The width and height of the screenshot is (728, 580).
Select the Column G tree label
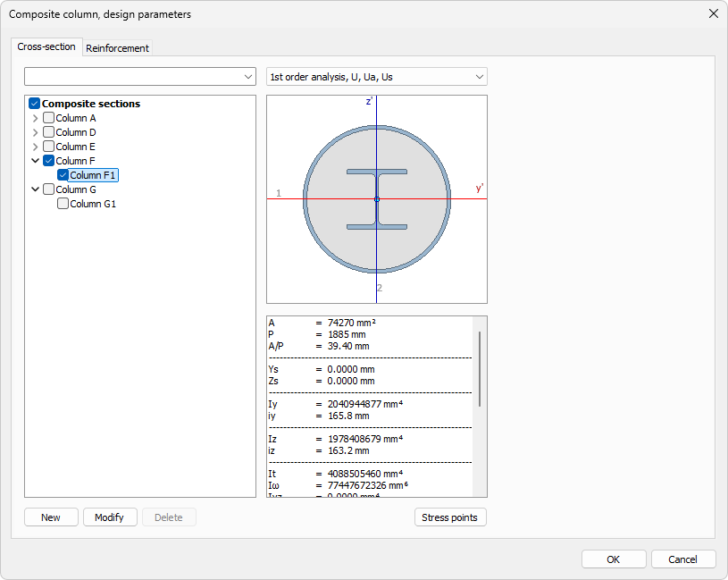[x=76, y=189]
